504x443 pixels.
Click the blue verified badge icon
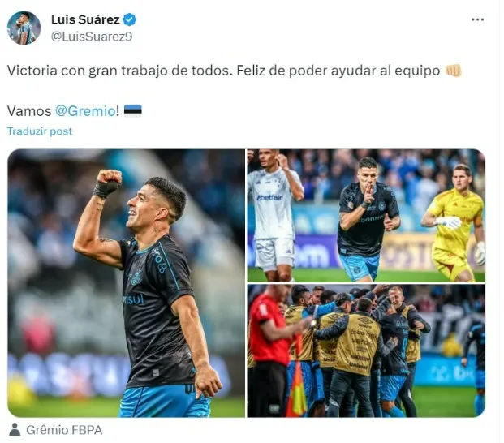pyautogui.click(x=130, y=20)
